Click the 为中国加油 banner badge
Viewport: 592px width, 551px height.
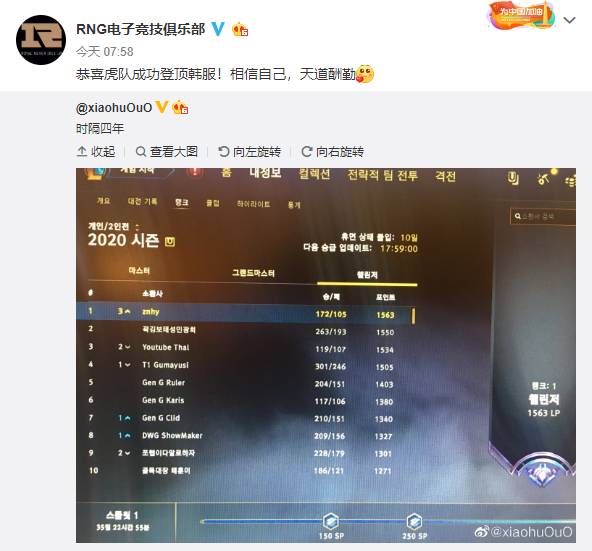pyautogui.click(x=522, y=15)
